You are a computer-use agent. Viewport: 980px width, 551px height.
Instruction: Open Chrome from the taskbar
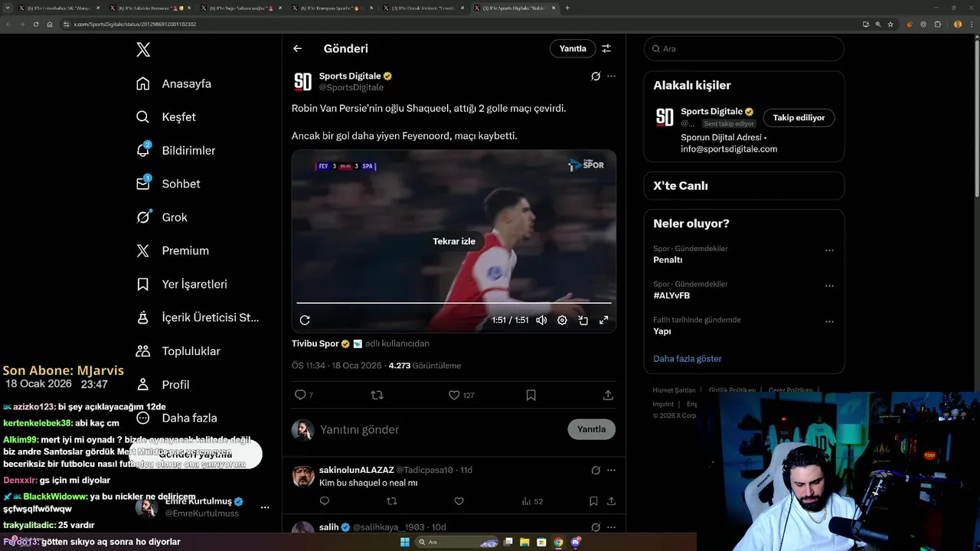[558, 542]
